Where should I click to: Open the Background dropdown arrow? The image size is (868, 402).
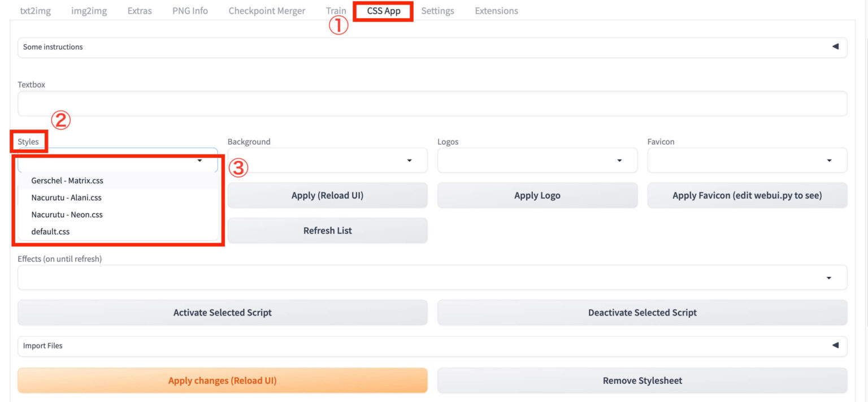pyautogui.click(x=410, y=160)
